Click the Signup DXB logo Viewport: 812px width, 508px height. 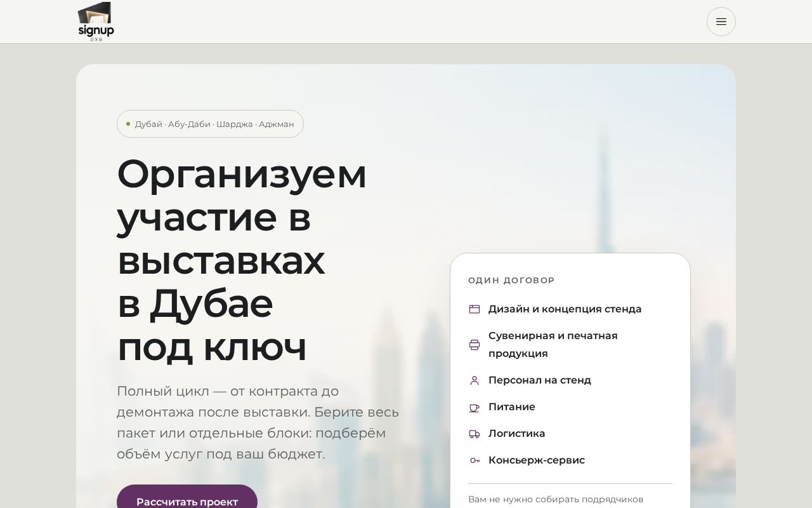(x=96, y=22)
